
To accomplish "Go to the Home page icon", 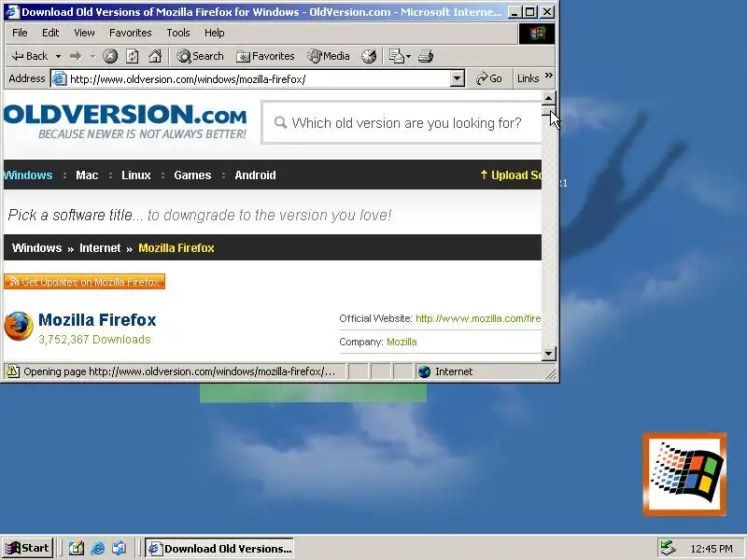I will tap(155, 56).
